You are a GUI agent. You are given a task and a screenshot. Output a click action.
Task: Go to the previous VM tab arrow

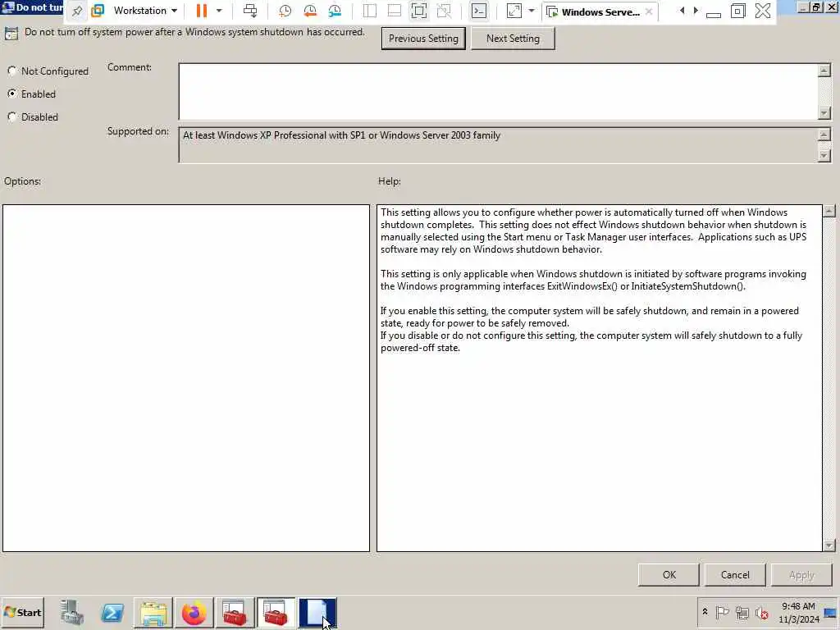[x=682, y=11]
